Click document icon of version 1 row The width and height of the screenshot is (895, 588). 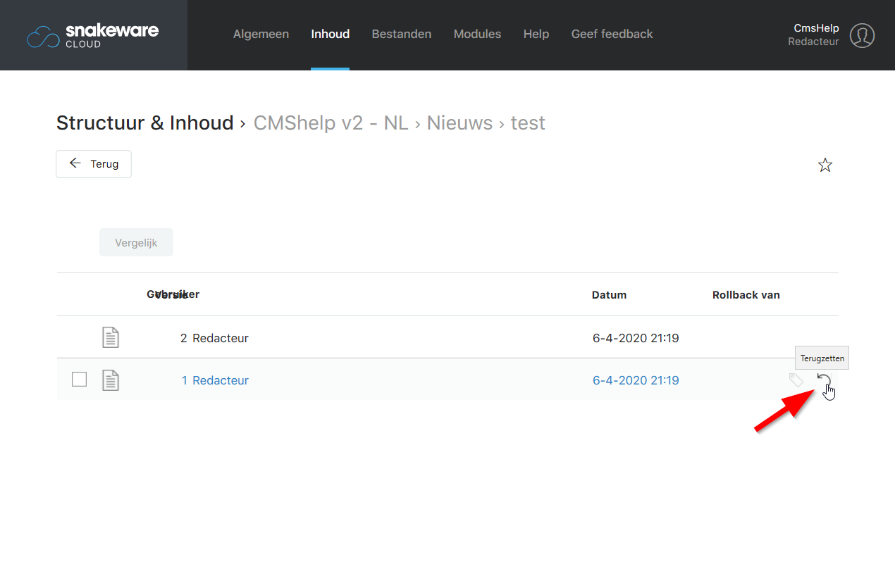tap(111, 380)
